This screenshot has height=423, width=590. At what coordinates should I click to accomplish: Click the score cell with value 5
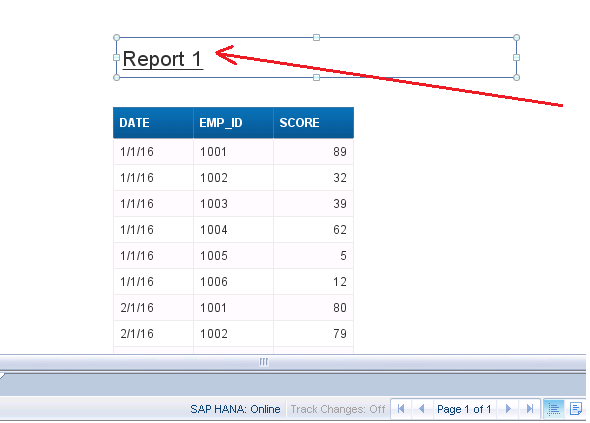click(313, 256)
